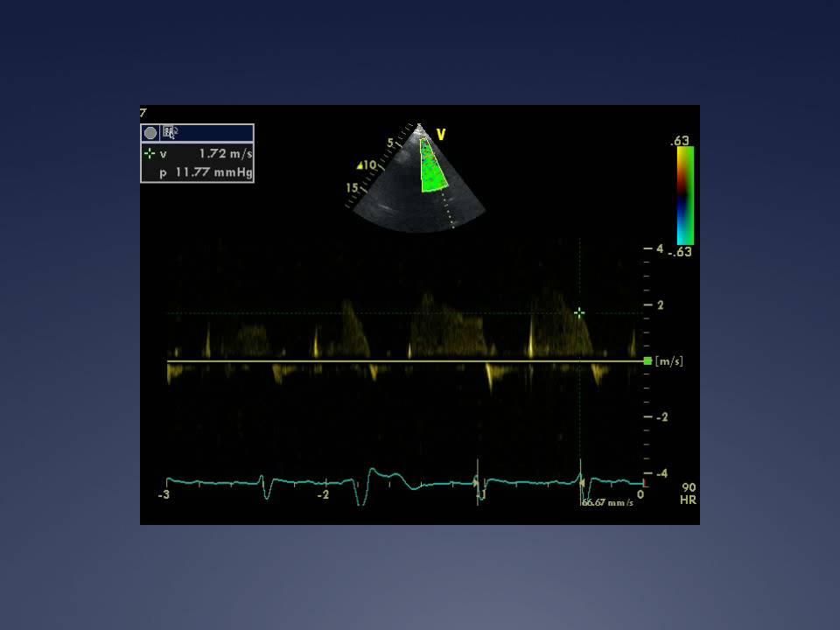Click the [m/s] velocity unit label
The width and height of the screenshot is (840, 630).
[668, 361]
